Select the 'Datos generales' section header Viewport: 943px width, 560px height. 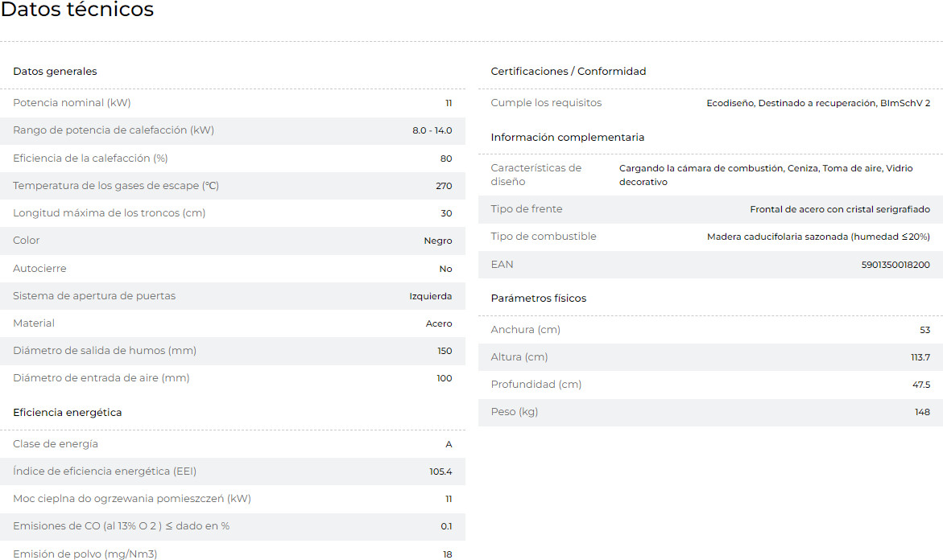coord(55,72)
